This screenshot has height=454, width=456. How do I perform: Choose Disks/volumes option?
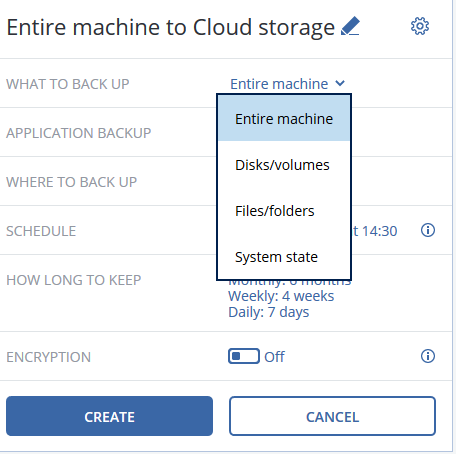click(284, 165)
